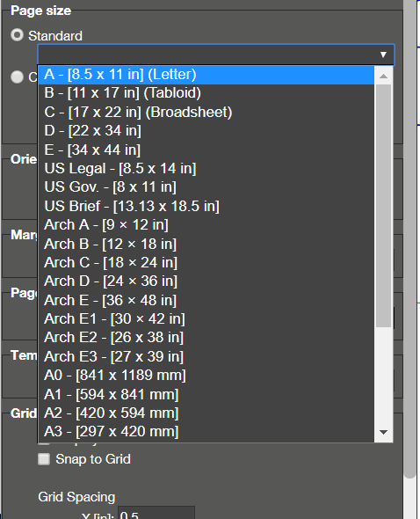The image size is (420, 519).
Task: Click the outer panel vertical scrollbar
Action: tap(410, 238)
